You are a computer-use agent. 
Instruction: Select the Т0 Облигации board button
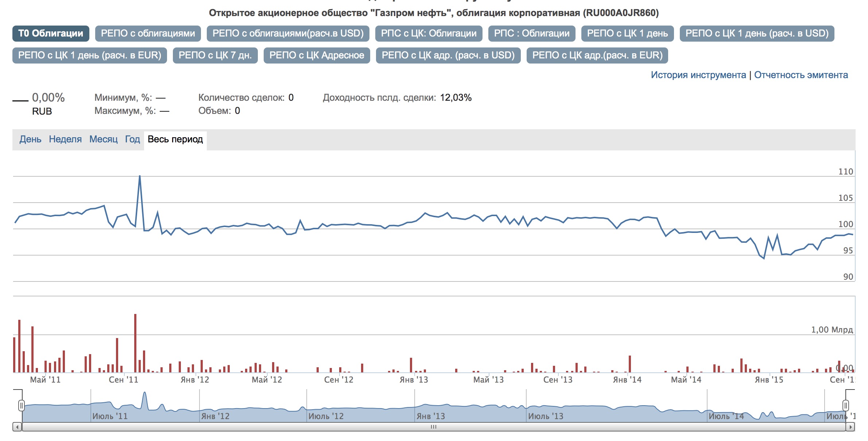[x=51, y=34]
